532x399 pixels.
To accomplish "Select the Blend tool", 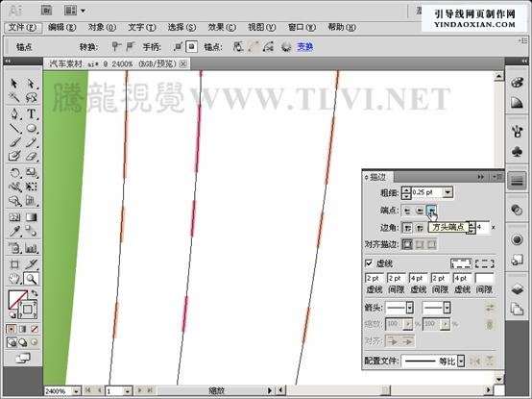I will 32,232.
